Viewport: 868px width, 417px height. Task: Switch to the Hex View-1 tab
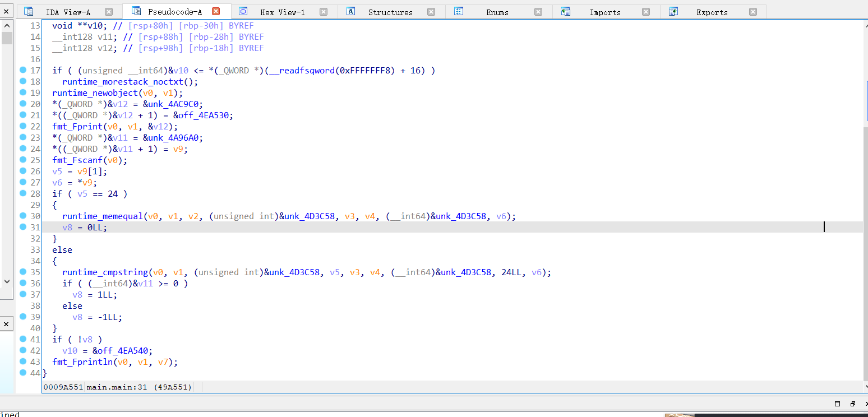coord(282,12)
